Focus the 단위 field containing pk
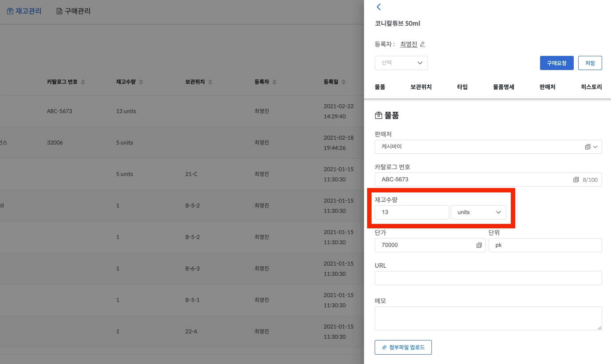 point(545,245)
